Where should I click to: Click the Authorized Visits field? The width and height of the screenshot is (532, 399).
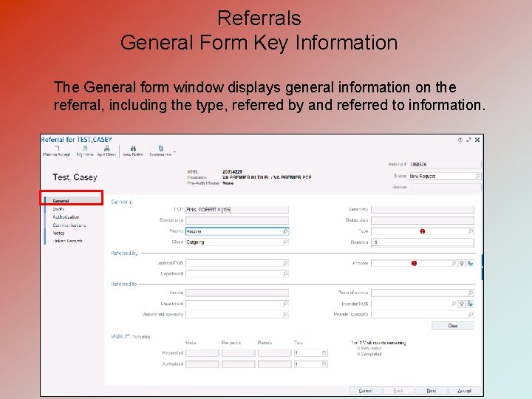pos(202,364)
